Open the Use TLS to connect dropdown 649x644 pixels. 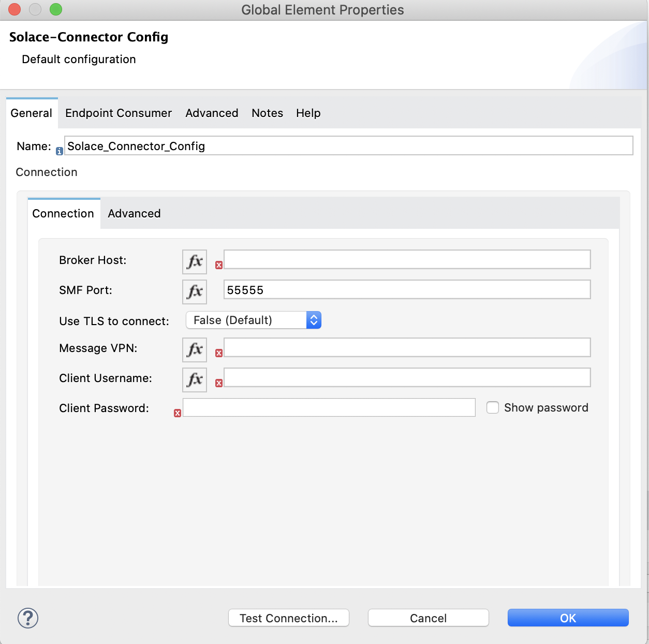coord(254,320)
